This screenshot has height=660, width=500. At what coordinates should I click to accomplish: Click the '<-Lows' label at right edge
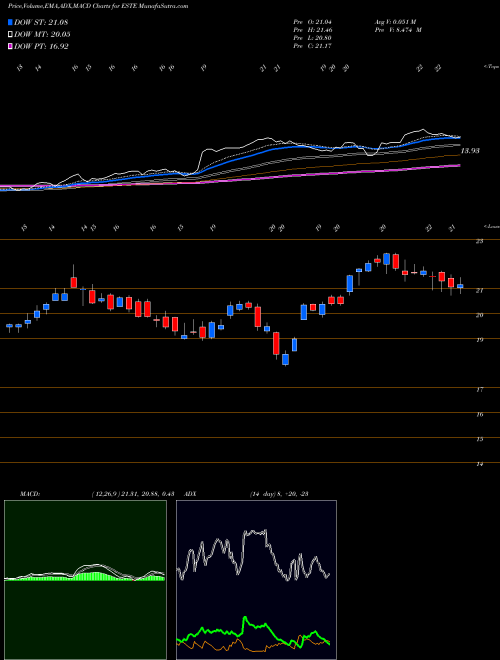tap(491, 226)
